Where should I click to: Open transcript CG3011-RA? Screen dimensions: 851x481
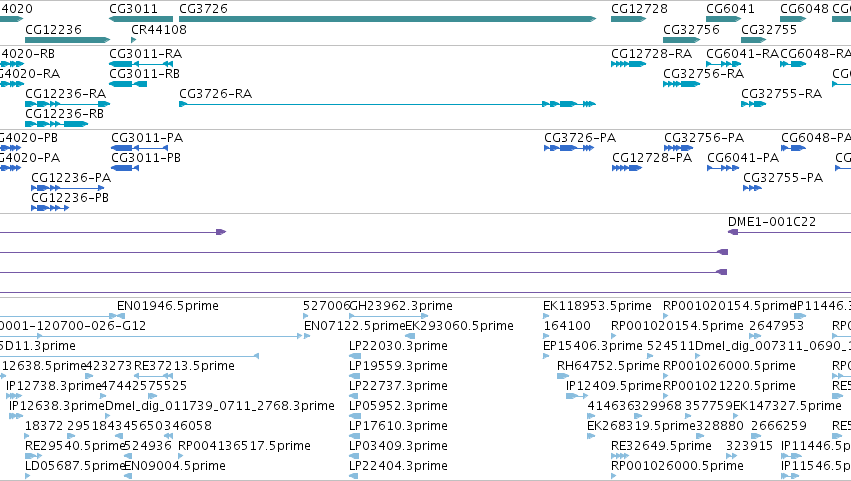click(145, 54)
